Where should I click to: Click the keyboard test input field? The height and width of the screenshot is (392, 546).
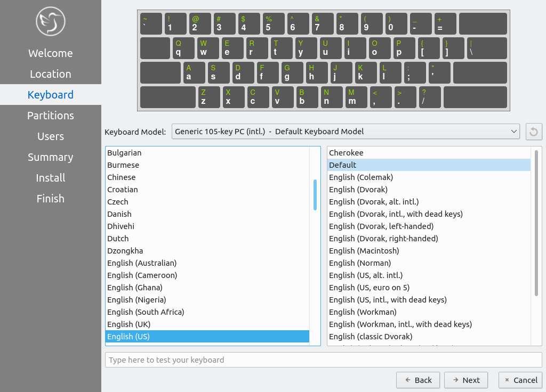(323, 360)
